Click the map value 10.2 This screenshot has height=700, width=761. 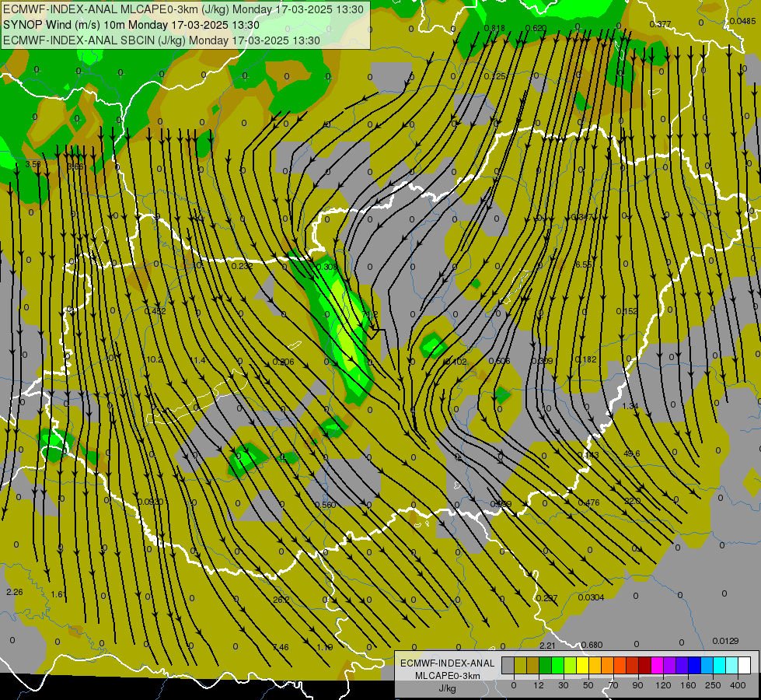point(155,359)
